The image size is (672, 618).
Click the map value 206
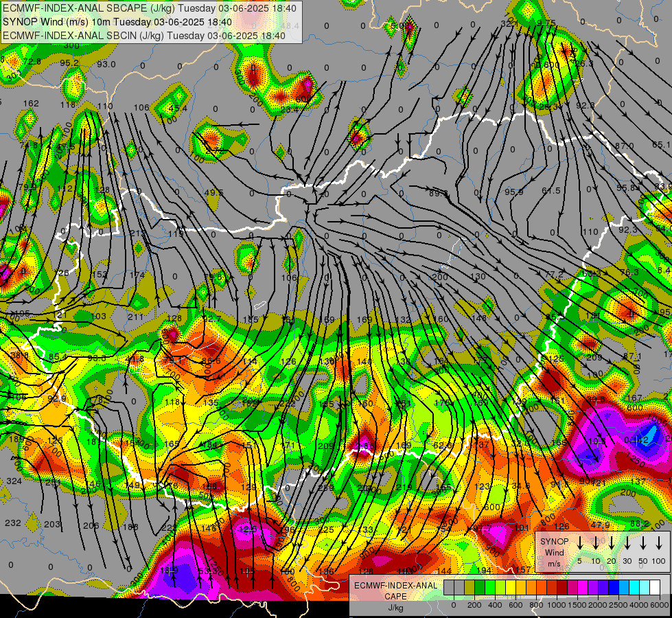coord(91,525)
